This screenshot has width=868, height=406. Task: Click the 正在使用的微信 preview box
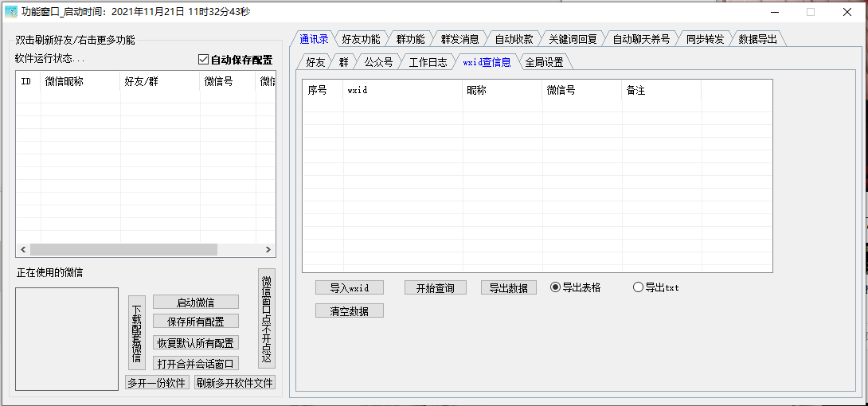point(67,338)
